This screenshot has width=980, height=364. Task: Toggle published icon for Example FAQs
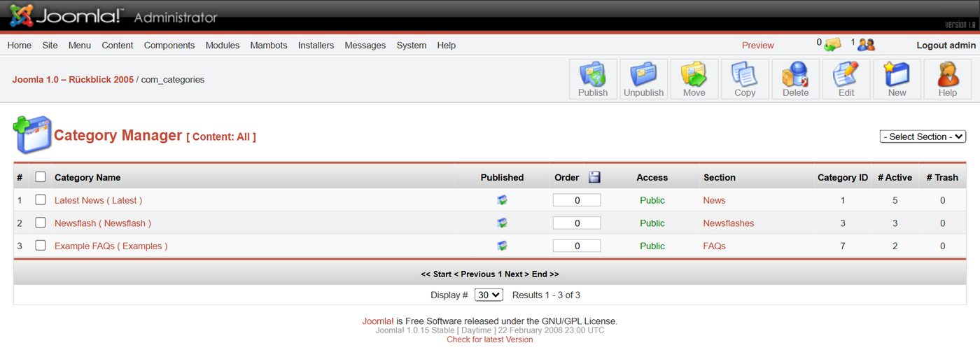[x=502, y=246]
